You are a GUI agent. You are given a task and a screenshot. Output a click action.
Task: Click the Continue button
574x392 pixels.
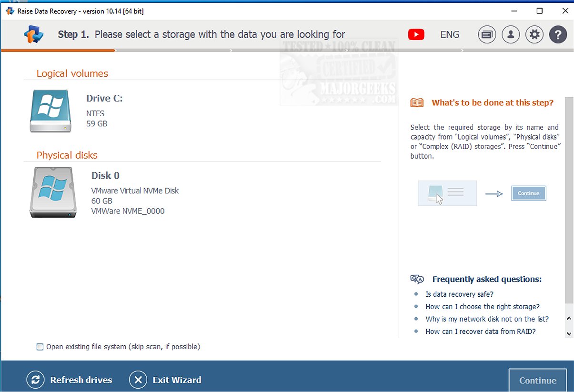tap(538, 380)
